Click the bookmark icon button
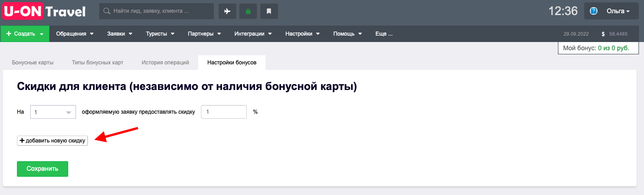This screenshot has width=644, height=195. coord(269,11)
